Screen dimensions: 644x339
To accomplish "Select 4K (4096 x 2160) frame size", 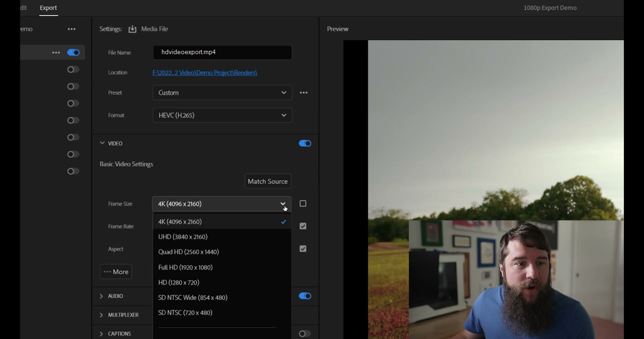I will coord(222,222).
